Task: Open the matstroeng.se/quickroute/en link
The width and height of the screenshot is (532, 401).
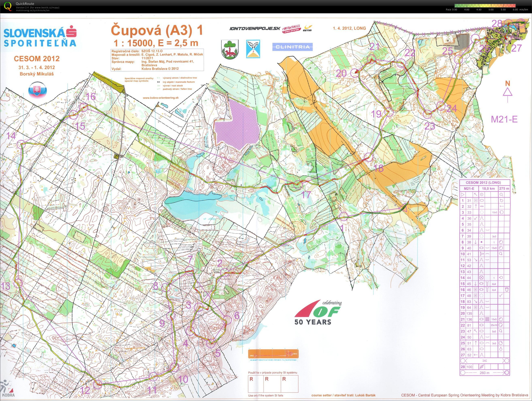Action: pyautogui.click(x=32, y=10)
